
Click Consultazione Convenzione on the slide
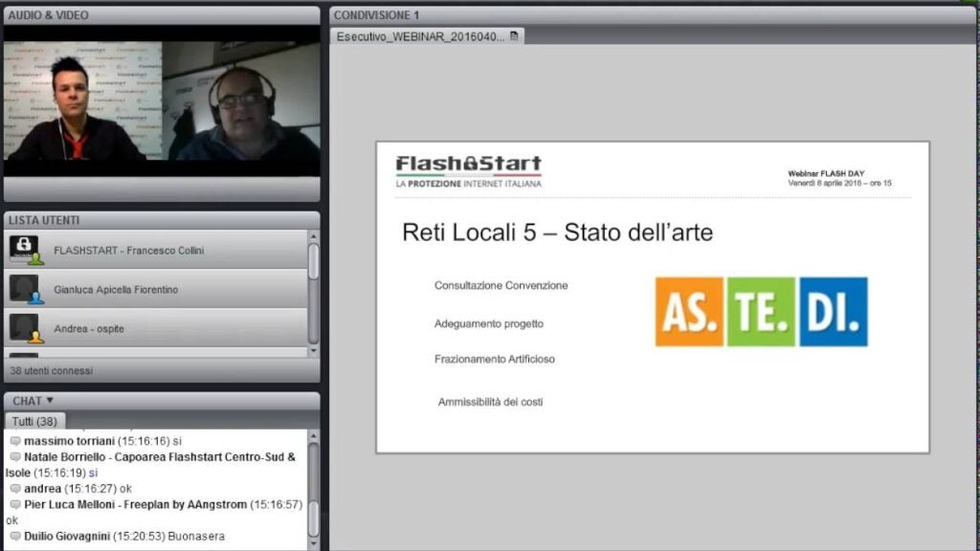[x=501, y=285]
